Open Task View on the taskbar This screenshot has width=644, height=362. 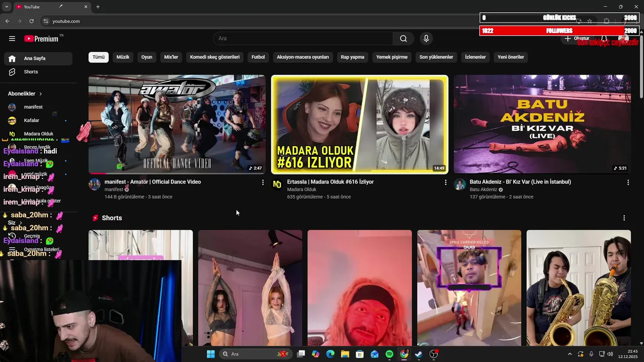[301, 354]
